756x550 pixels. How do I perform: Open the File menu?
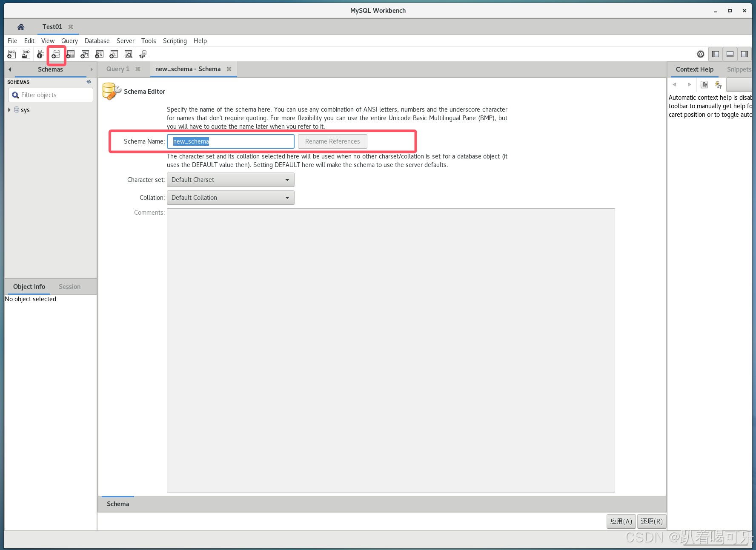12,41
